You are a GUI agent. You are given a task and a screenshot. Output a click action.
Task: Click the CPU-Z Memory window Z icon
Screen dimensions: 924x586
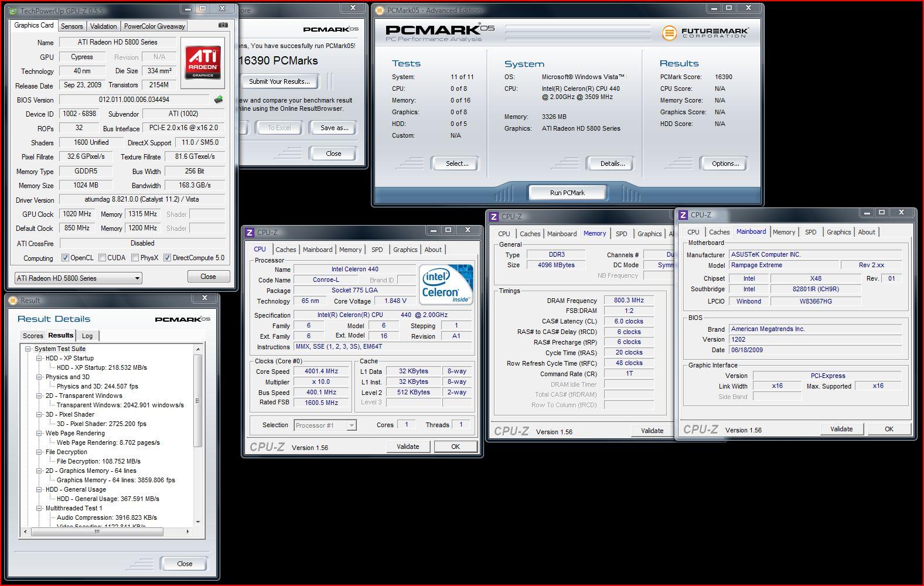[494, 216]
